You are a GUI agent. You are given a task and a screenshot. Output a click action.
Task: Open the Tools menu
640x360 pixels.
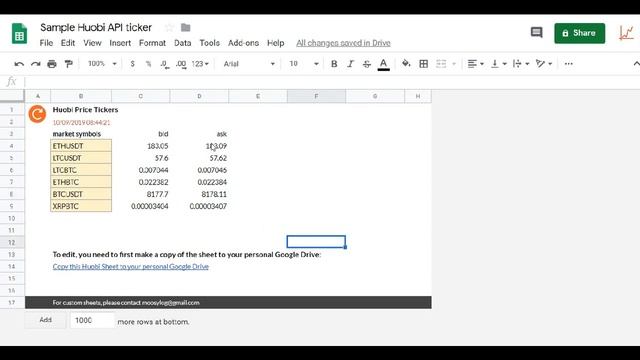click(209, 43)
